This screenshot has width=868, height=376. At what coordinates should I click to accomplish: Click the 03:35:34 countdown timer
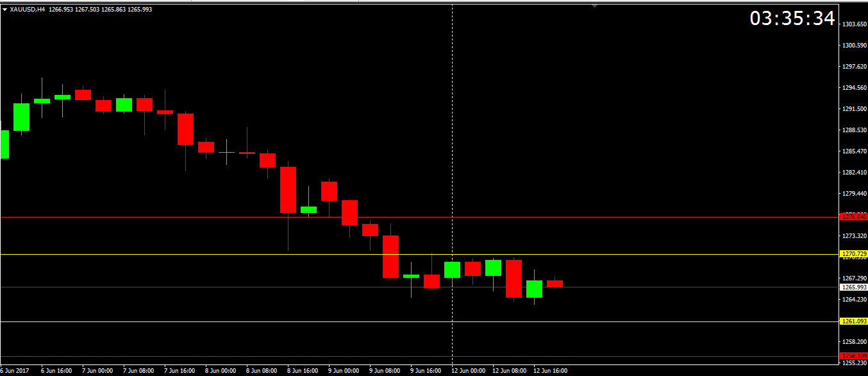point(792,19)
